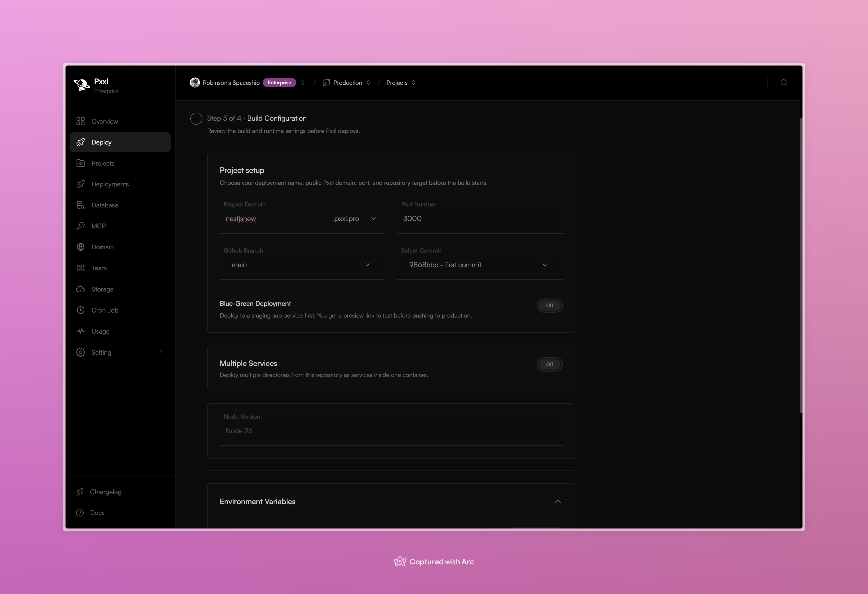This screenshot has width=868, height=594.
Task: Click the Step 3 circle indicator
Action: (196, 119)
